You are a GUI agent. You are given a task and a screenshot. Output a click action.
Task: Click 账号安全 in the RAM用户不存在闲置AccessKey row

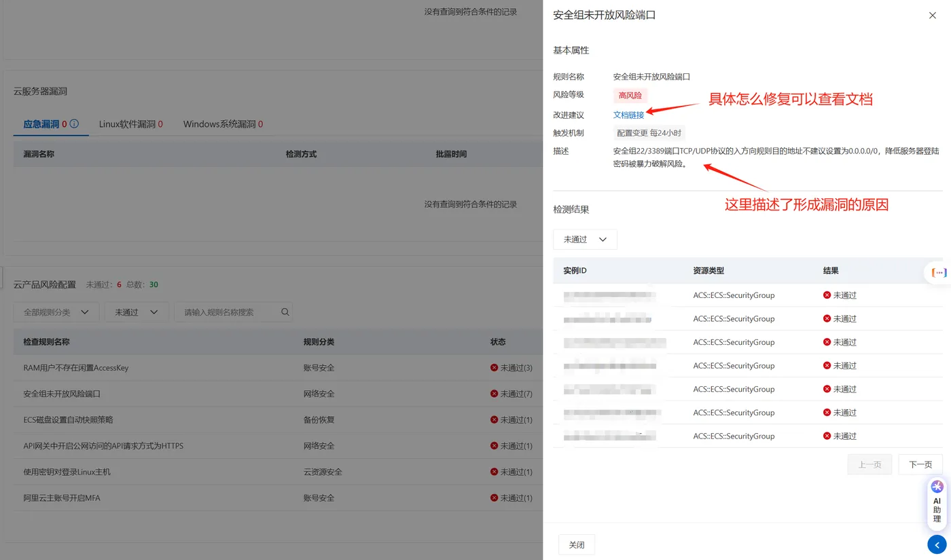[x=319, y=368]
